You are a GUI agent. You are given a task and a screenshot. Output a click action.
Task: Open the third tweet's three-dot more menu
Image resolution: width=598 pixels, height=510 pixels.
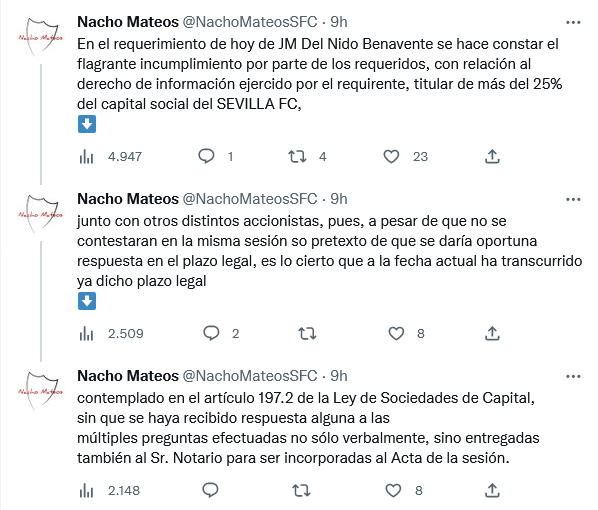click(x=573, y=376)
